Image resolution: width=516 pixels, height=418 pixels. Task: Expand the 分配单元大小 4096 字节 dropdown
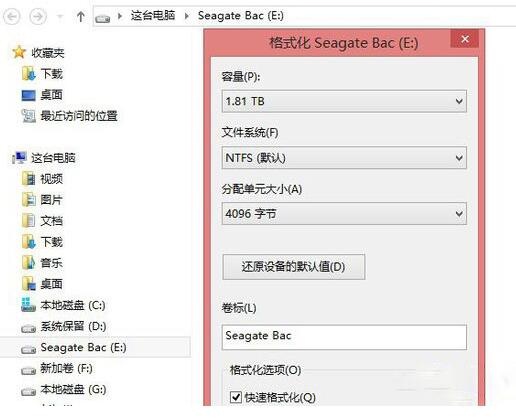(344, 213)
